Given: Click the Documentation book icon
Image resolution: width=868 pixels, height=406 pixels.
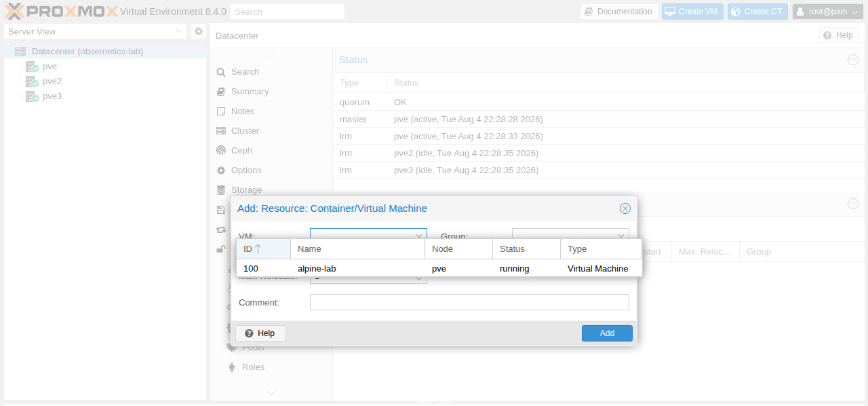Looking at the screenshot, I should (589, 12).
